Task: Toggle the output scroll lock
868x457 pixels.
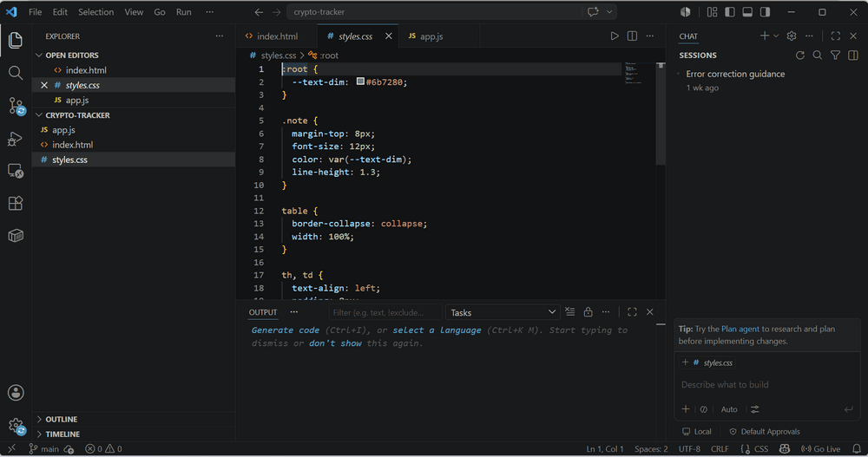Action: point(588,312)
